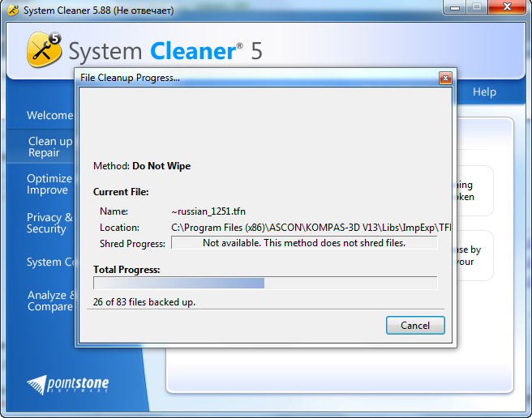The height and width of the screenshot is (418, 532).
Task: Close the System Cleaner main window
Action: (x=507, y=7)
